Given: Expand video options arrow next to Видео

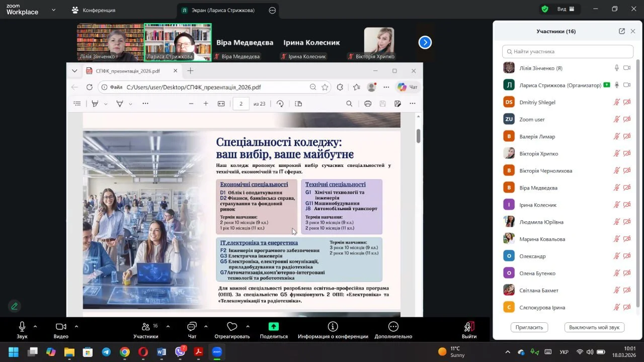Looking at the screenshot, I should 76,326.
